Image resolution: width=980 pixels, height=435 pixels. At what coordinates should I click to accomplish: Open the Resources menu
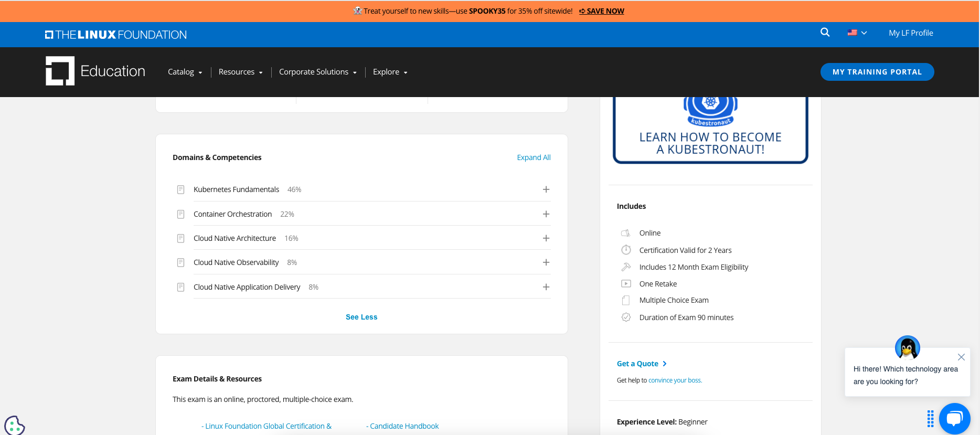click(x=240, y=72)
